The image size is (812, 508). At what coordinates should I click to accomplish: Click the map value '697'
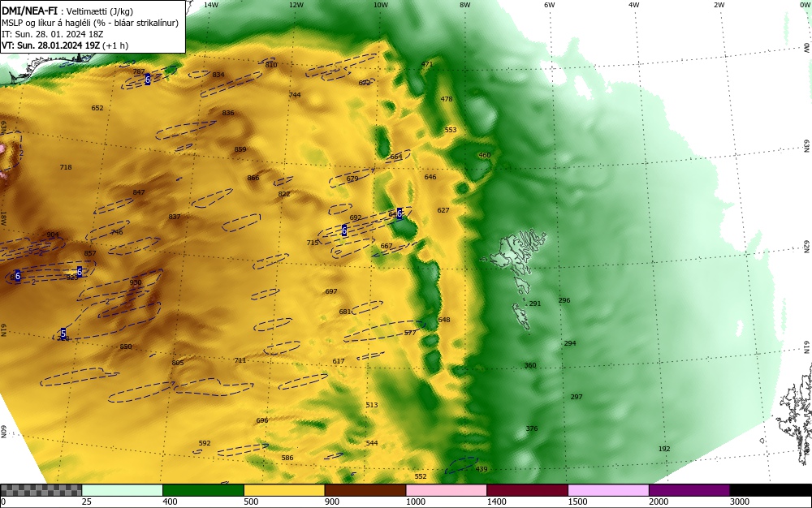coord(331,292)
